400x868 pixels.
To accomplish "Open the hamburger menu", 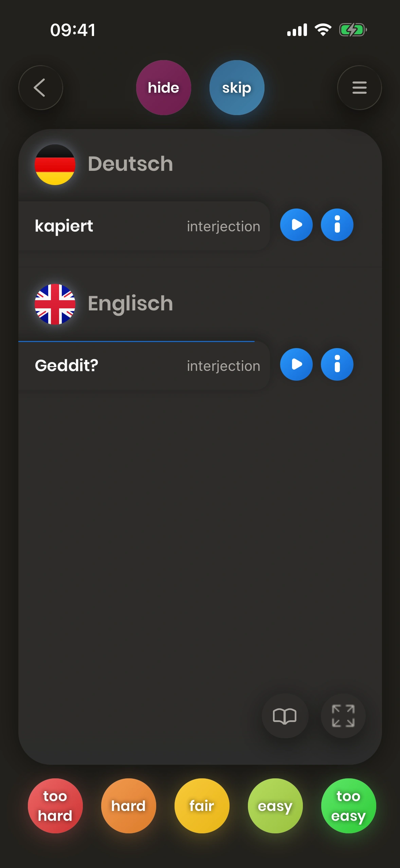I will point(359,88).
